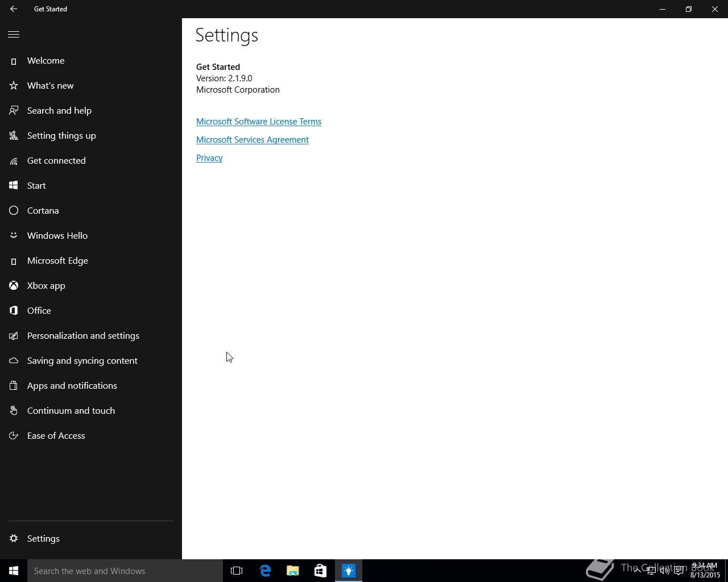Click the star icon beside What's new
The image size is (728, 582).
coord(14,86)
